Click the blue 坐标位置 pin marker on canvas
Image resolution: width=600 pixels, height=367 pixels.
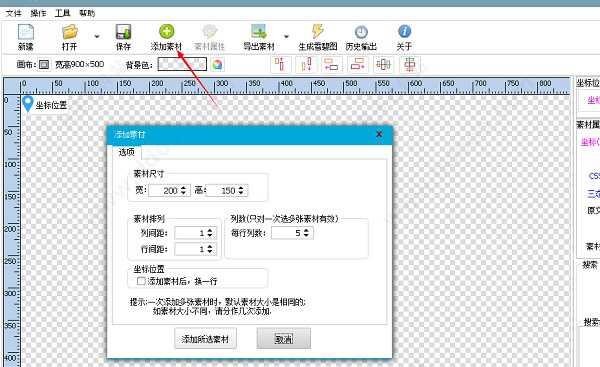28,104
